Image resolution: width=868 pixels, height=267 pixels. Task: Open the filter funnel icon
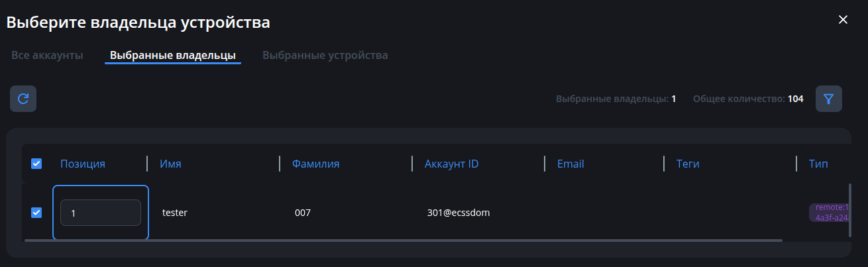[828, 99]
